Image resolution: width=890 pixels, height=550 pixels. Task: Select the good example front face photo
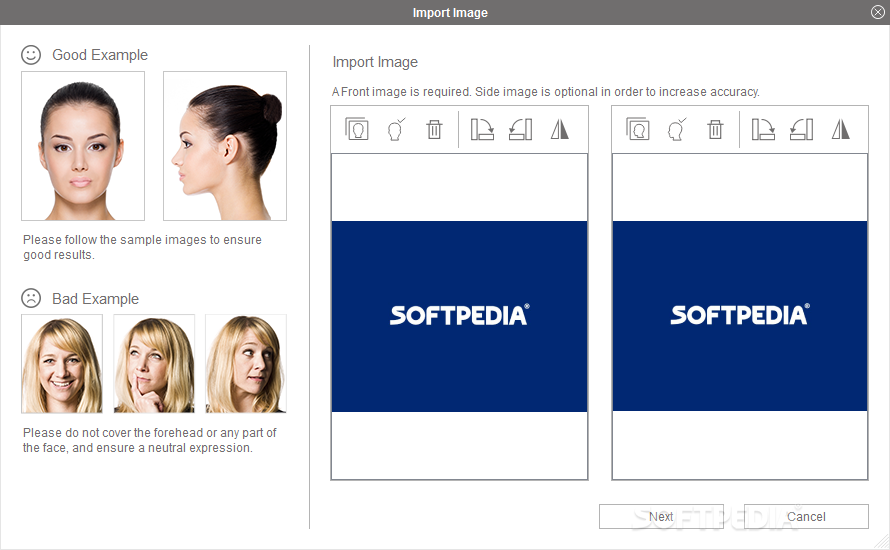[83, 146]
